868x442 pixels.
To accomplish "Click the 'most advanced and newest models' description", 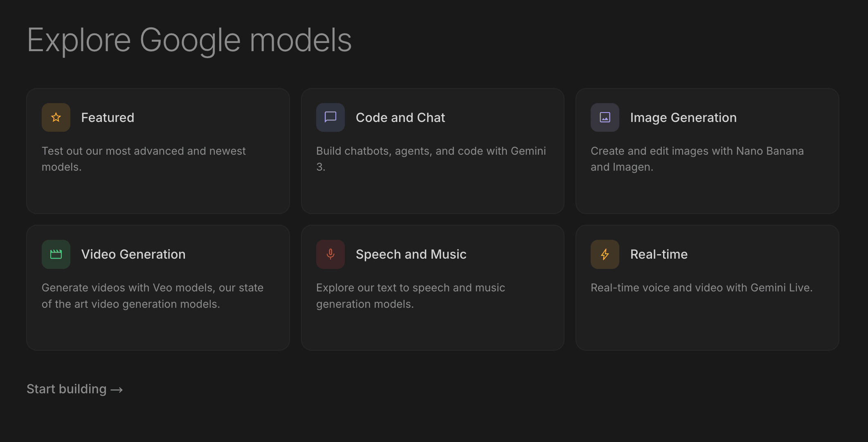I will tap(144, 159).
